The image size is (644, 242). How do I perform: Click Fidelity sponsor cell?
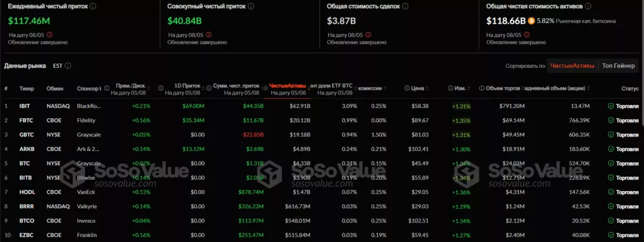pyautogui.click(x=86, y=120)
